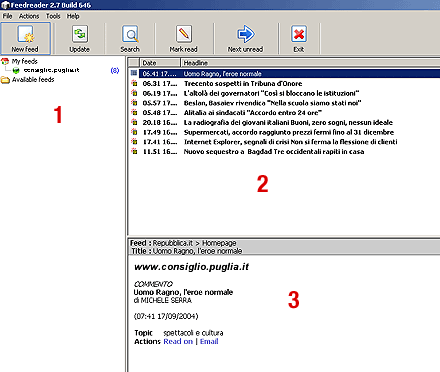Follow the Read on link
The width and height of the screenshot is (440, 372).
178,341
